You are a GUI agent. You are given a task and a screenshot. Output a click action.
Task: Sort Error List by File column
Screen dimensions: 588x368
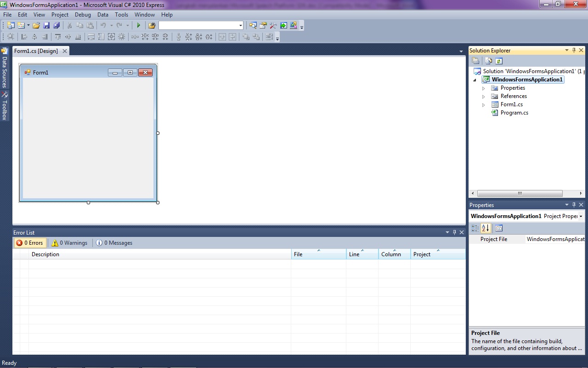pos(318,254)
